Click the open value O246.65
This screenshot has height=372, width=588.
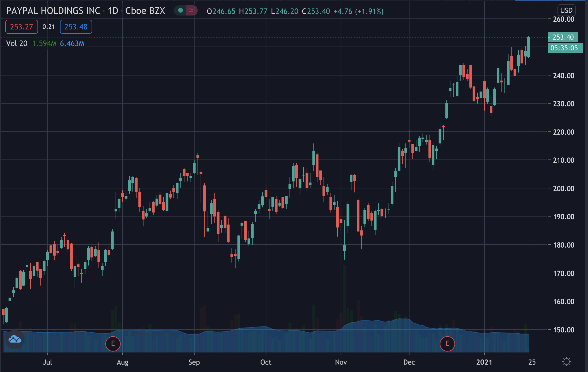pyautogui.click(x=221, y=11)
